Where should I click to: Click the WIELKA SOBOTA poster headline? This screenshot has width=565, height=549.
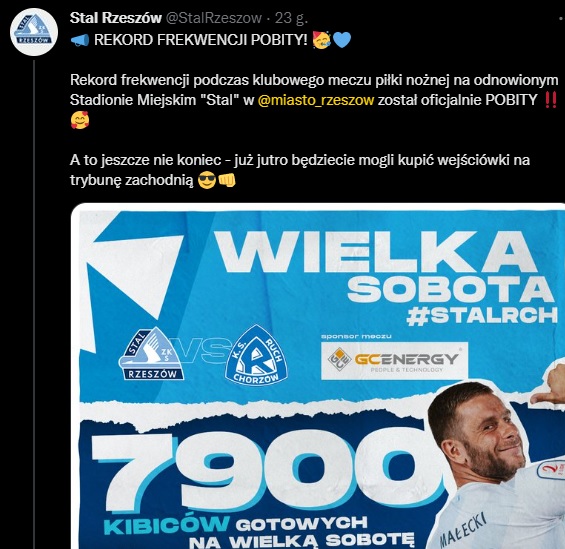pyautogui.click(x=386, y=267)
